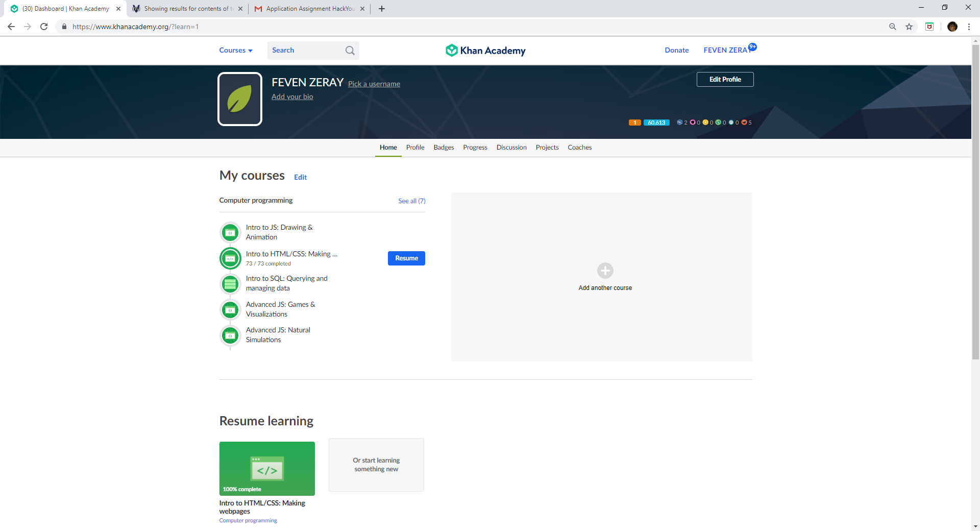Click the leaf avatar profile picture

click(240, 99)
